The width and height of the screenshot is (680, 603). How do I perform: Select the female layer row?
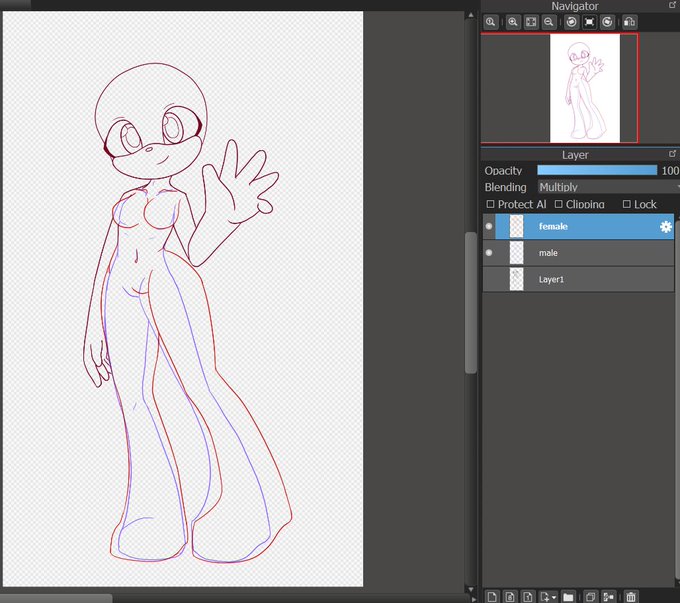click(x=579, y=226)
